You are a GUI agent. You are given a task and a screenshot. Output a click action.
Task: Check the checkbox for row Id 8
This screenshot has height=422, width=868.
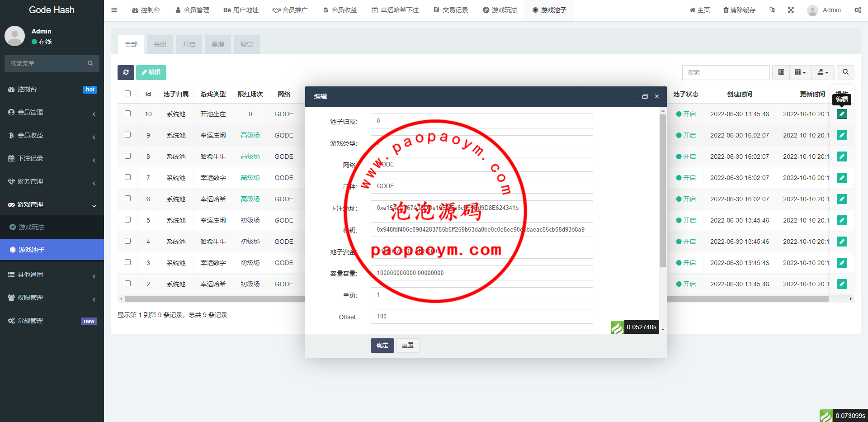(x=127, y=156)
